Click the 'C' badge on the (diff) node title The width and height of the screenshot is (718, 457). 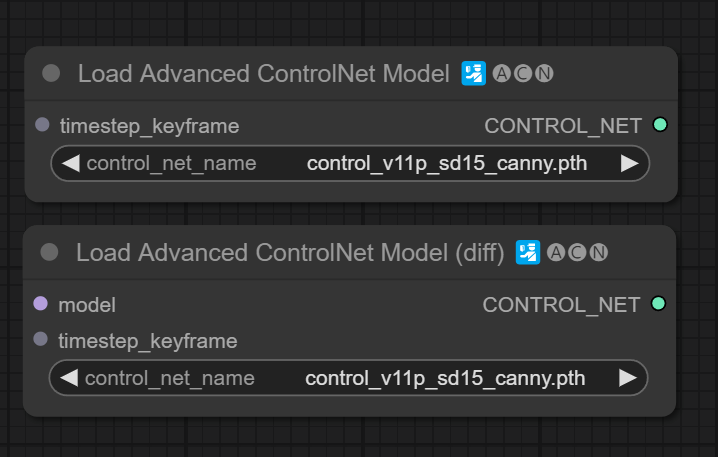[x=577, y=253]
